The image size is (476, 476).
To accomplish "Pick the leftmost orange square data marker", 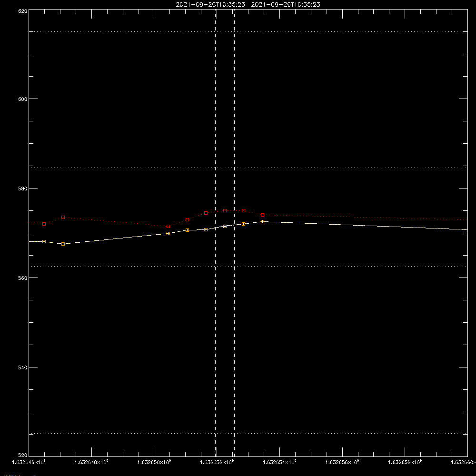I will click(x=44, y=242).
